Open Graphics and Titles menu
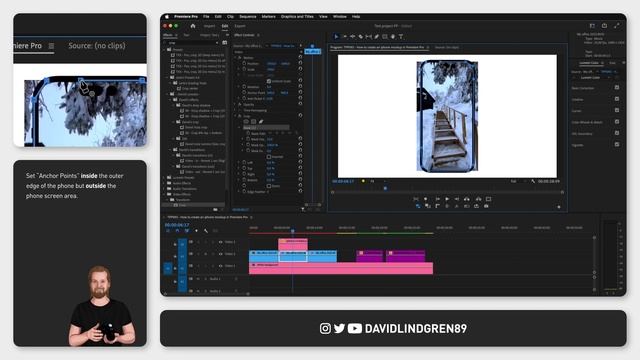This screenshot has width=640, height=360. click(297, 17)
